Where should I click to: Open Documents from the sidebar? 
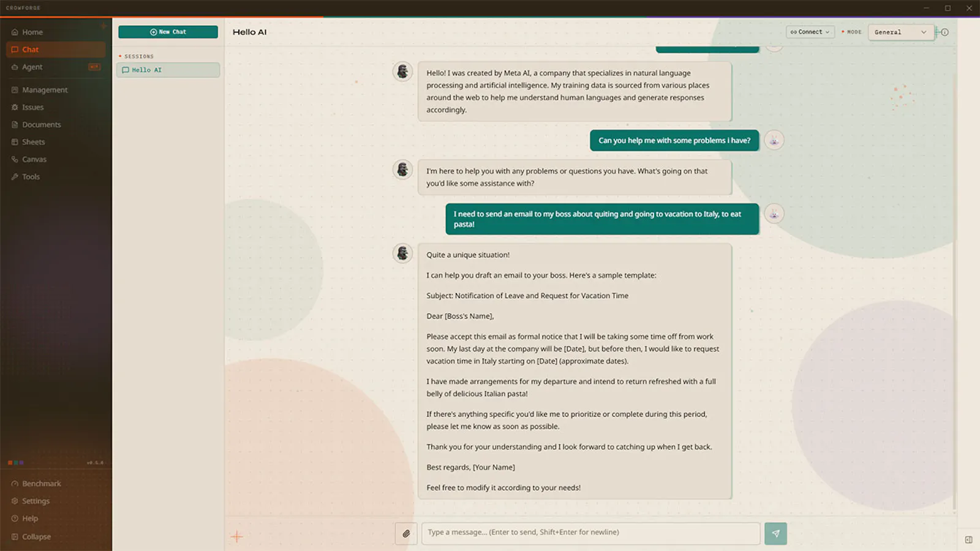(55, 124)
